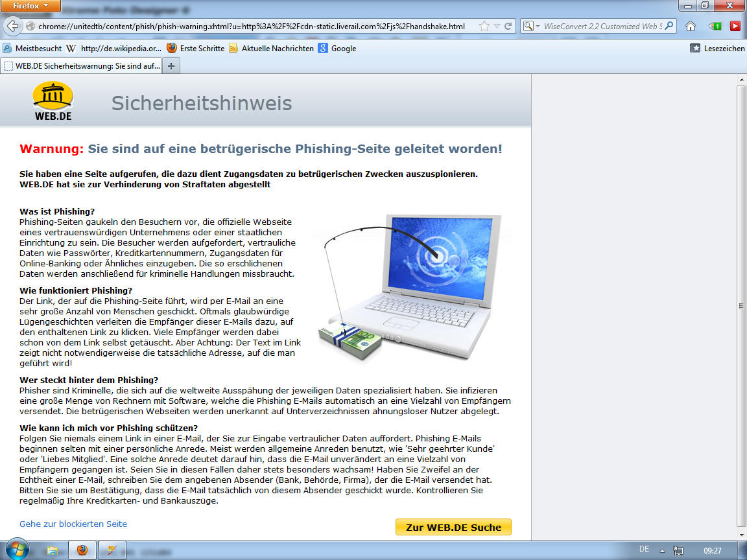
Task: Click the green badge toolbar icon
Action: point(715,26)
